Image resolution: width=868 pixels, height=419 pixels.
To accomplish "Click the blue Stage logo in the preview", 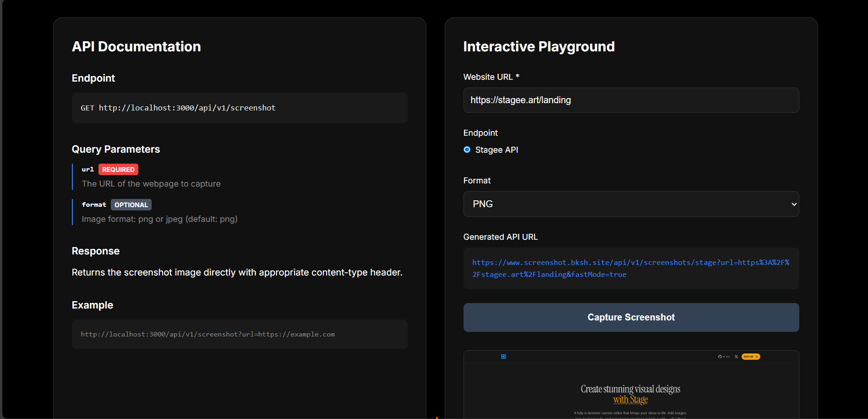I will [503, 357].
